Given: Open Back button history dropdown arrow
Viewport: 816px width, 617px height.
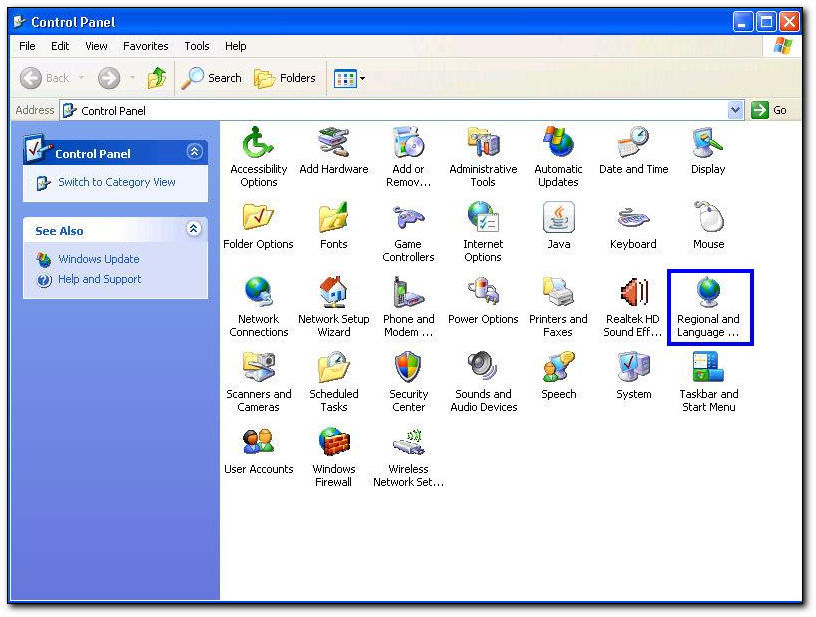Looking at the screenshot, I should click(82, 78).
